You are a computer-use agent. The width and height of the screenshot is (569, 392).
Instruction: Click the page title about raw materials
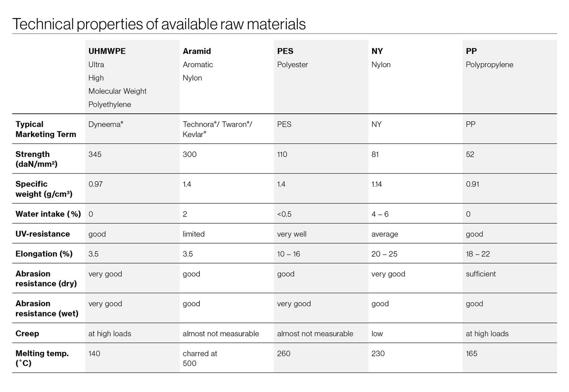159,24
